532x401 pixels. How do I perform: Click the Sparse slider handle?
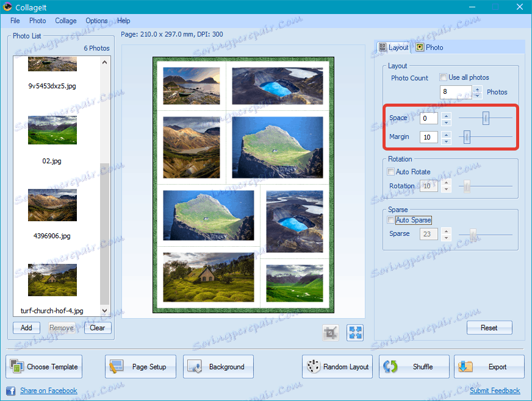click(473, 234)
